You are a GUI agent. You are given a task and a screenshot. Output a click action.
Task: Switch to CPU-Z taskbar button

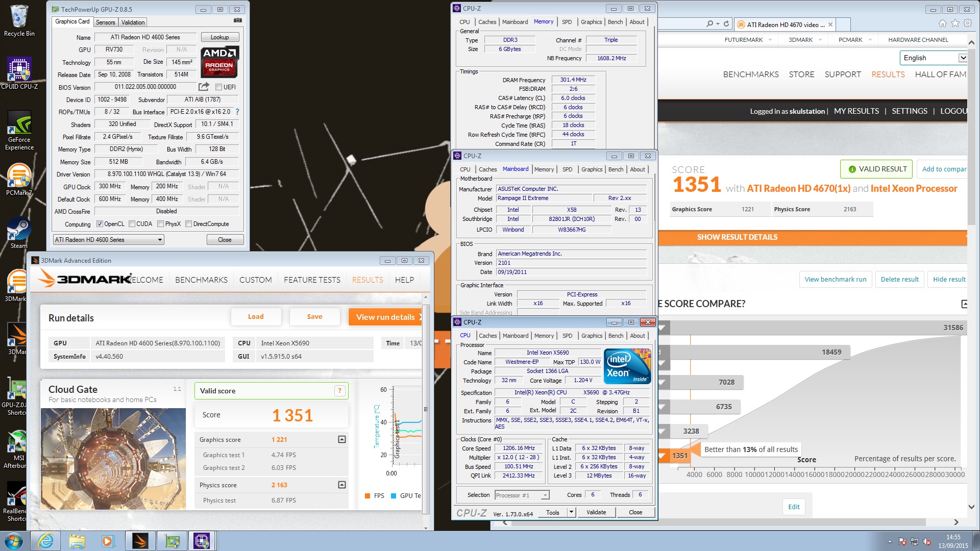pyautogui.click(x=202, y=541)
